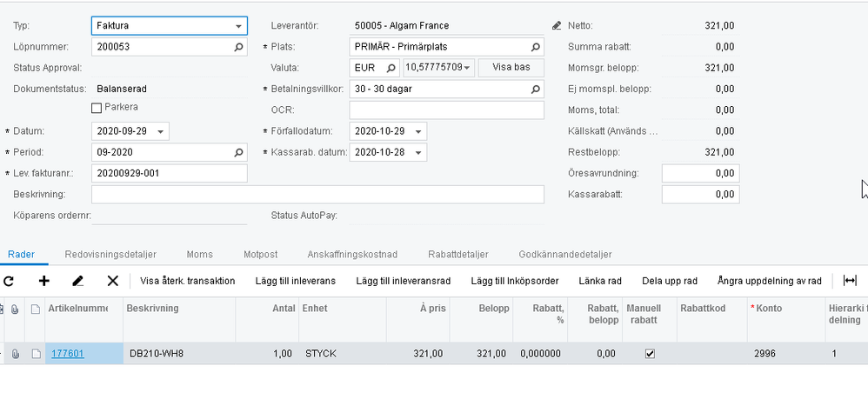Open the Period lookup magnifier
The height and width of the screenshot is (399, 868).
pyautogui.click(x=239, y=153)
